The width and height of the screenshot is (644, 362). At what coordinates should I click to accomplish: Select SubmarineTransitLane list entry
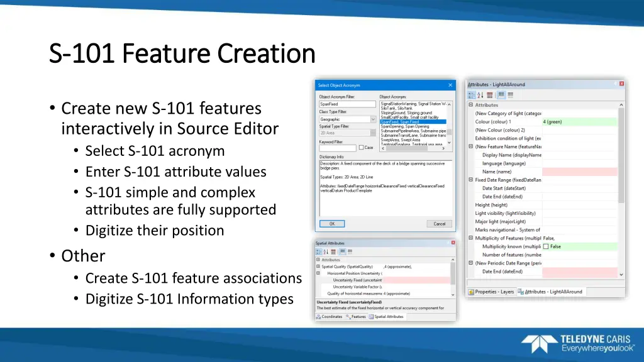point(413,136)
